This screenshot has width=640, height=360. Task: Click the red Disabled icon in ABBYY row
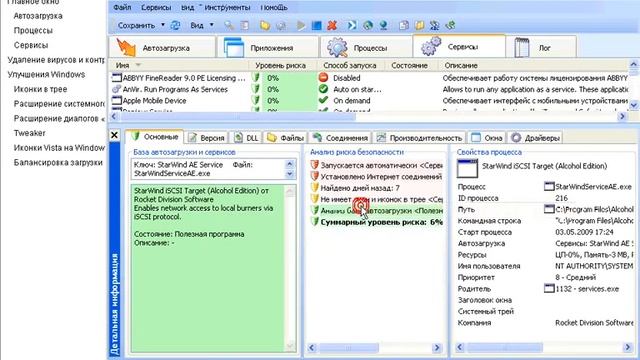(x=323, y=78)
